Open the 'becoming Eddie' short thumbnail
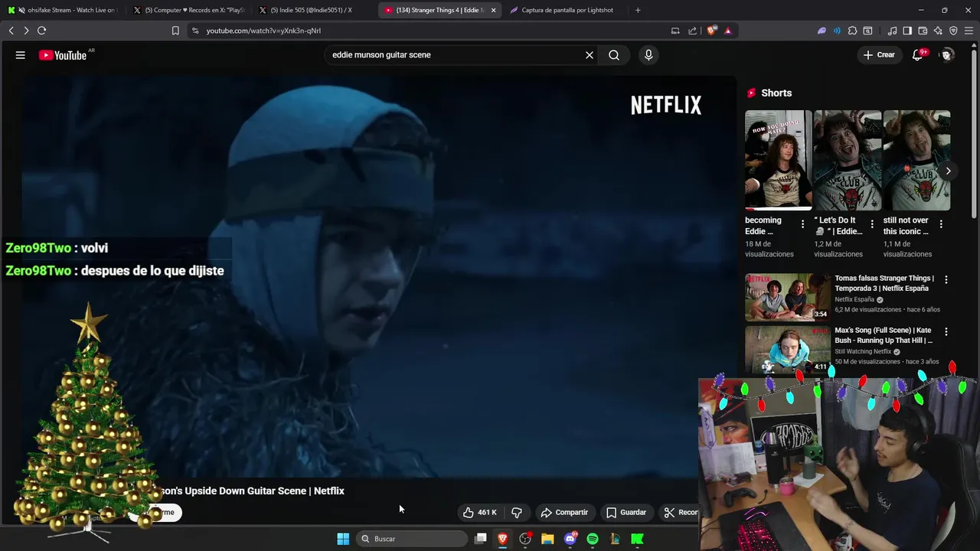Image resolution: width=980 pixels, height=551 pixels. (x=779, y=160)
